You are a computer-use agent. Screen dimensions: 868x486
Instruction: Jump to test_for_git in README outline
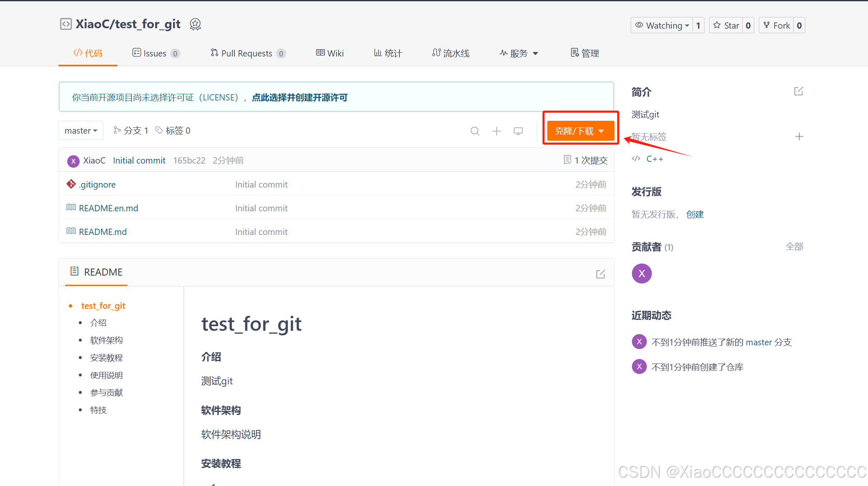(x=103, y=306)
